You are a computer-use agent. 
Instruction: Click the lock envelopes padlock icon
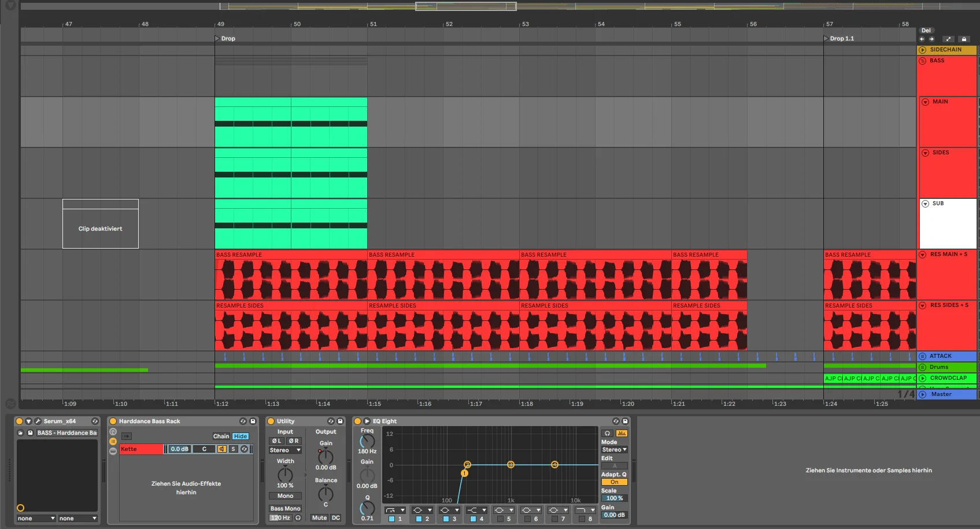pos(963,39)
